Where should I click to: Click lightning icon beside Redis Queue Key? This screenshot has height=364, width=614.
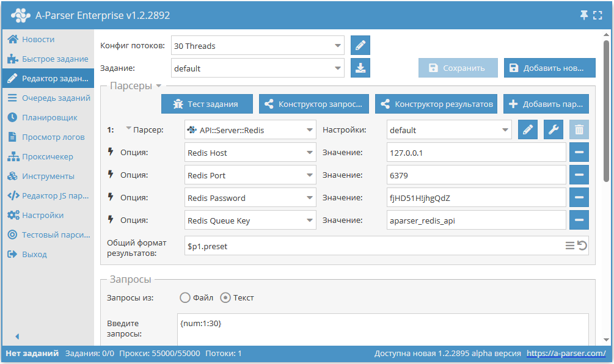coord(111,220)
